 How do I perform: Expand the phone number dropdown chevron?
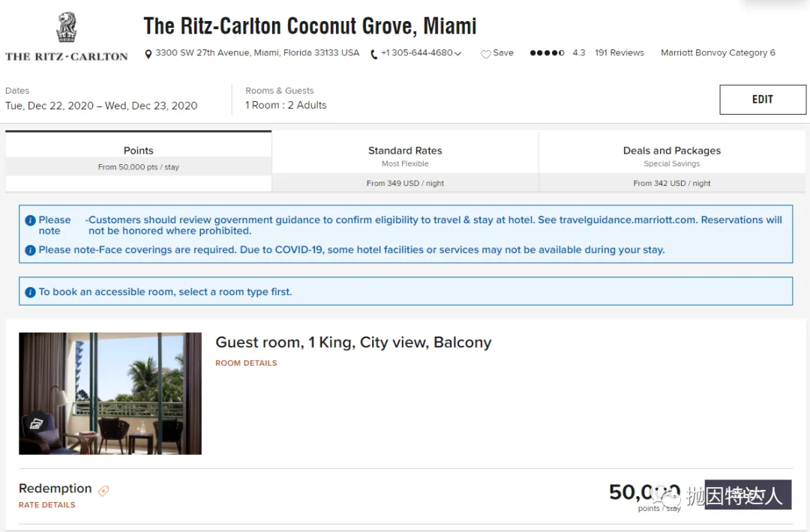click(x=458, y=54)
